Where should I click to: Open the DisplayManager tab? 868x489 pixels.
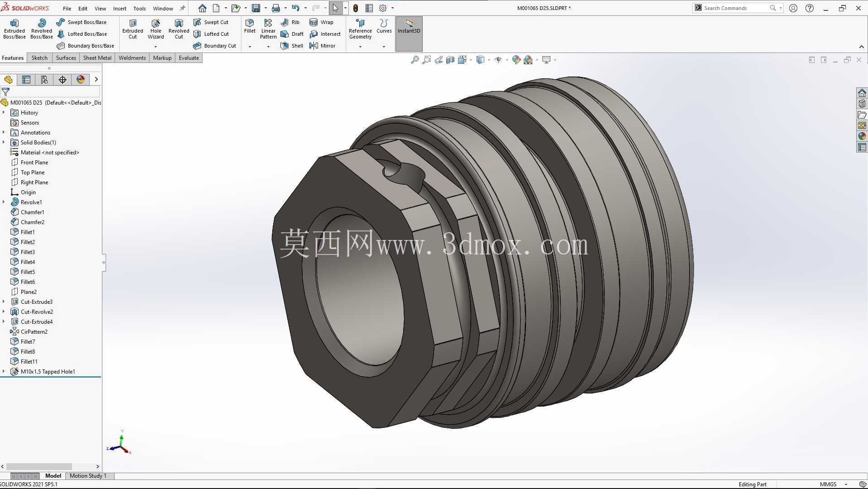(x=81, y=80)
